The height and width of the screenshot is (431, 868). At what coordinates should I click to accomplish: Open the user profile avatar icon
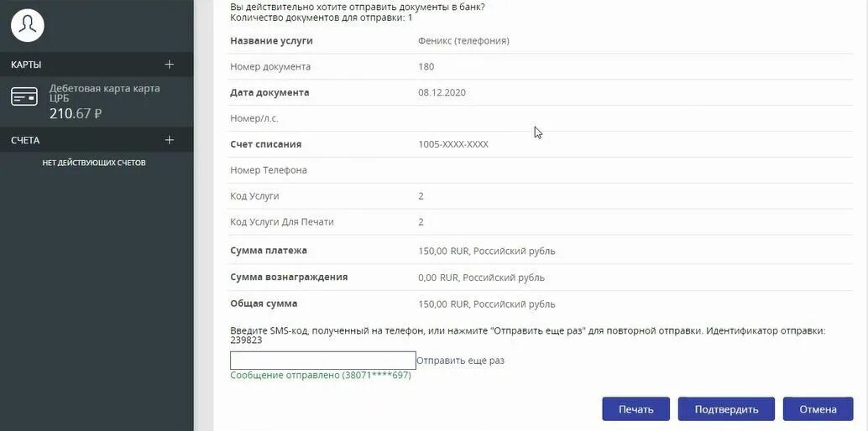27,25
